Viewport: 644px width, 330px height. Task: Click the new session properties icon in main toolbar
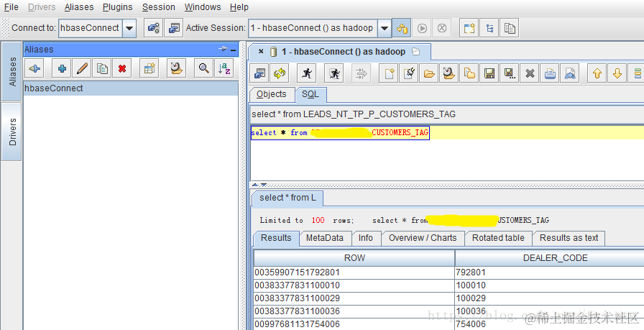[174, 28]
